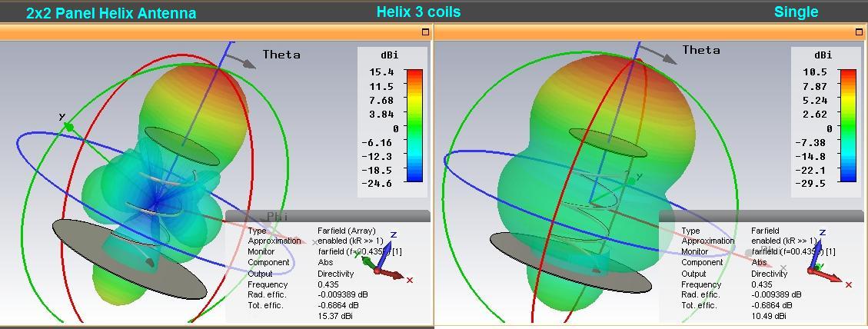Image resolution: width=868 pixels, height=329 pixels.
Task: Maximize the 2x2 Panel farfield plot window
Action: tap(425, 32)
